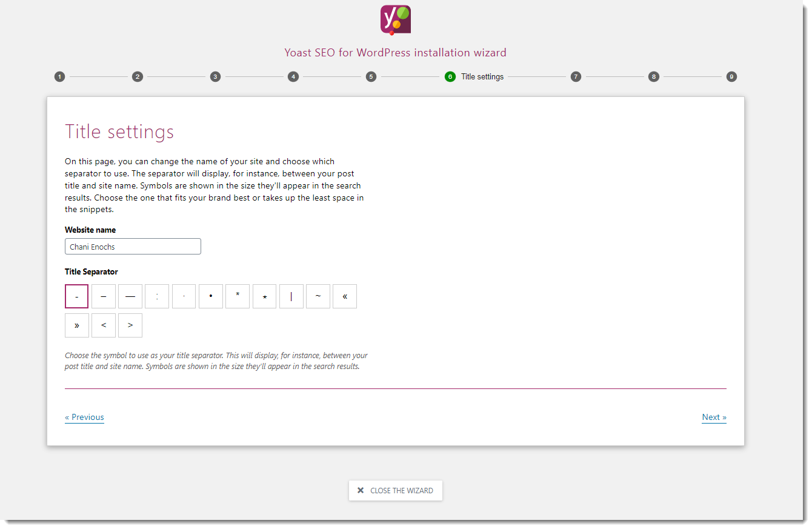812x529 pixels.
Task: Select the long em dash title separator
Action: (x=130, y=296)
